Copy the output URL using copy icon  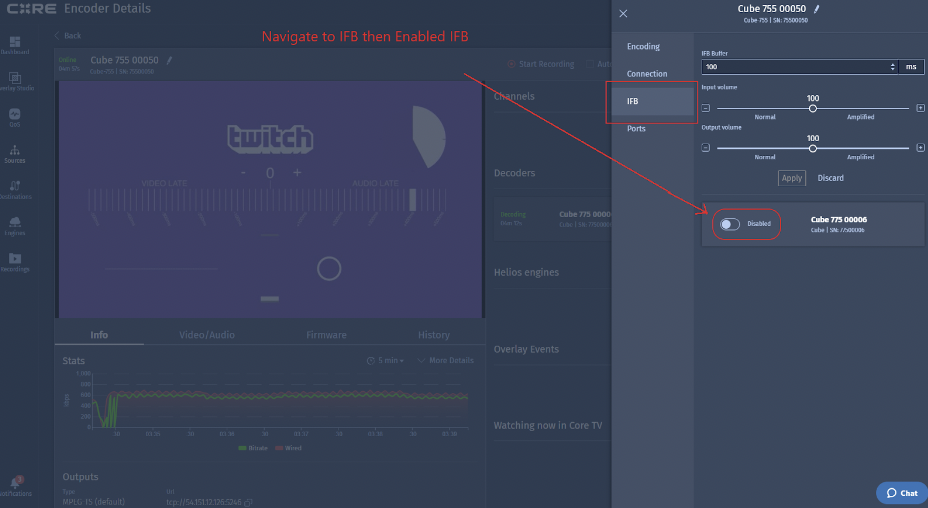point(248,501)
